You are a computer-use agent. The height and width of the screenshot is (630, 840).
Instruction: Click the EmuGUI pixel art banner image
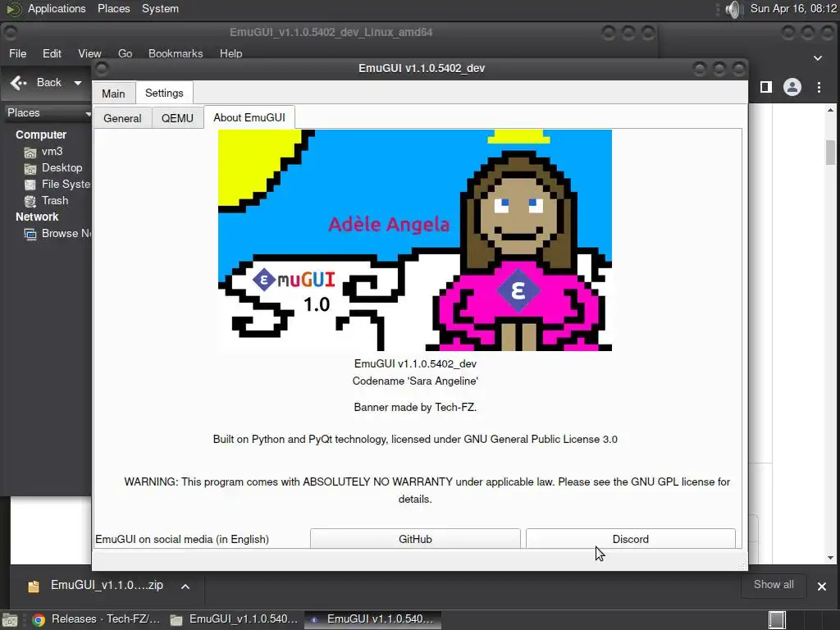point(414,240)
